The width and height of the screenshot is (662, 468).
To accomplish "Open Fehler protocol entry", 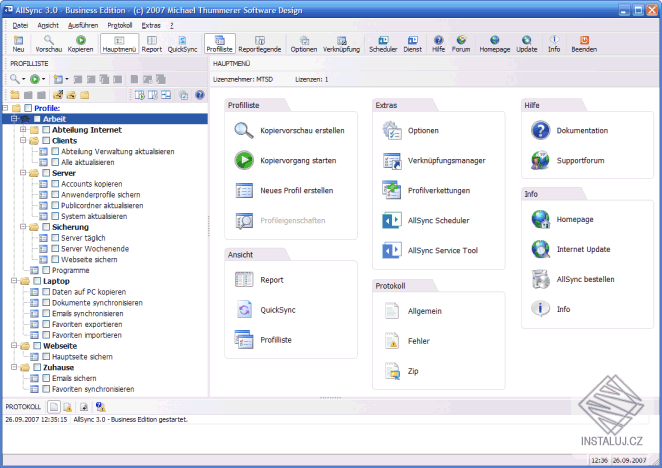I will coord(407,341).
